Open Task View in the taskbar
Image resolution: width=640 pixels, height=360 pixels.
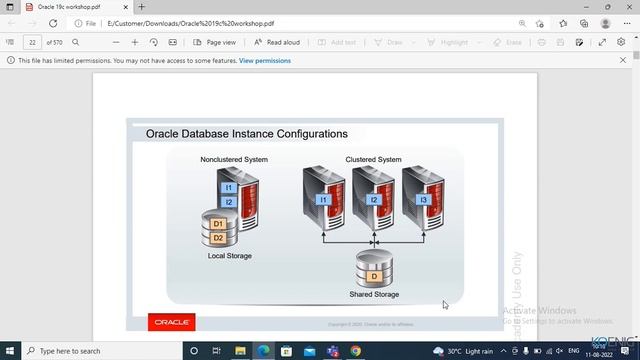pyautogui.click(x=216, y=351)
